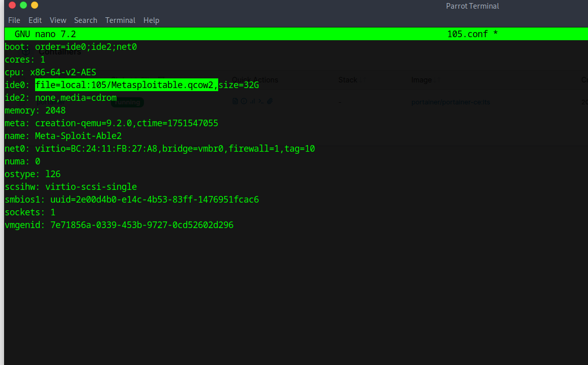Open the View menu
The height and width of the screenshot is (365, 588).
pyautogui.click(x=57, y=20)
